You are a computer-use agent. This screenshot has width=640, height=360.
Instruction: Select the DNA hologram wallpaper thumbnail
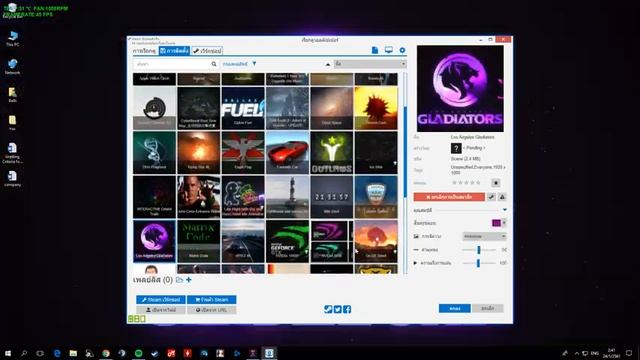click(154, 152)
